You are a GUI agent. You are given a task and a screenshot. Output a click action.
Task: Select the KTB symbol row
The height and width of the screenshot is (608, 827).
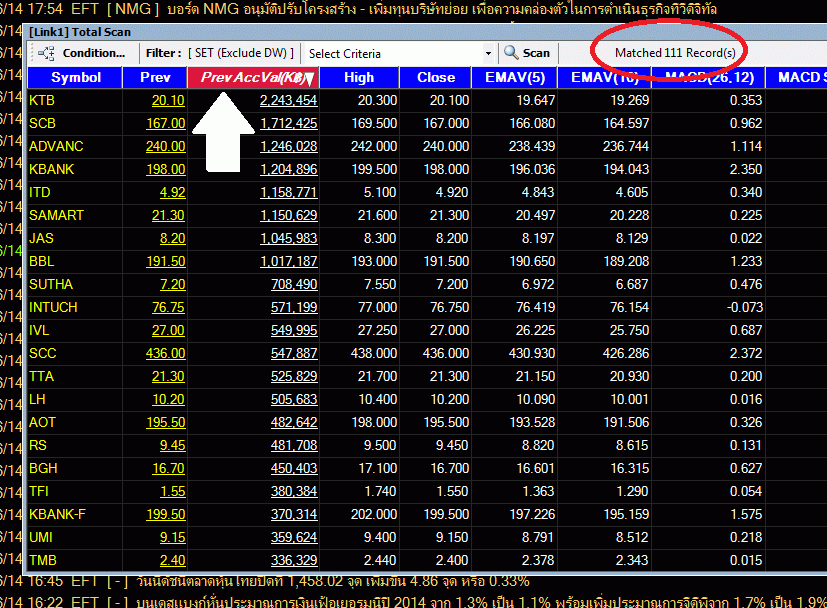coord(42,100)
